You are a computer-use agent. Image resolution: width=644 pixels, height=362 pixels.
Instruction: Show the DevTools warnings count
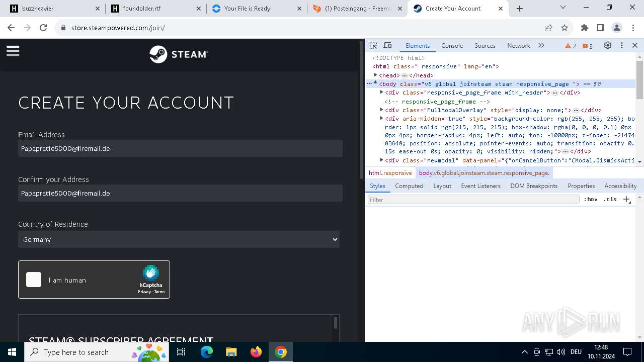571,46
